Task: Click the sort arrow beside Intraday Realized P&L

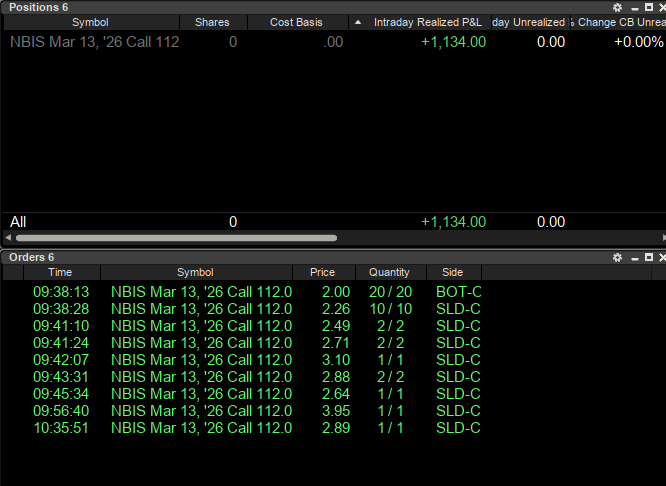Action: 358,22
